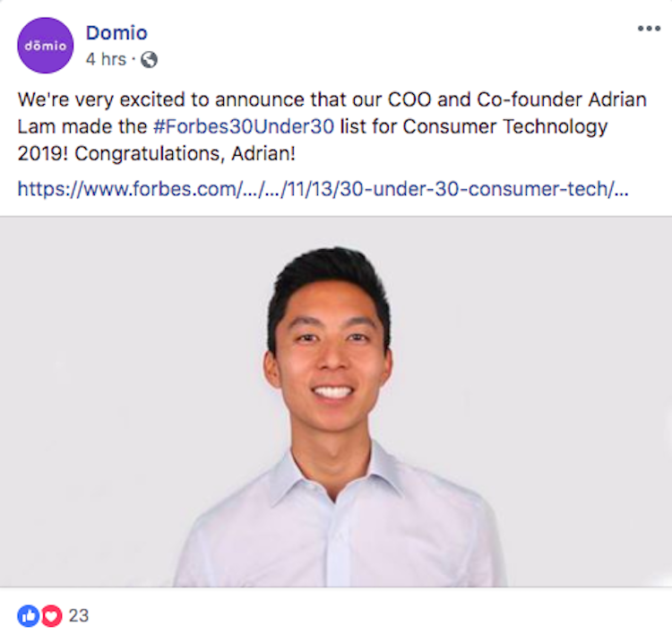
Task: Click the words "Consumer Technology" in caption
Action: [x=505, y=127]
